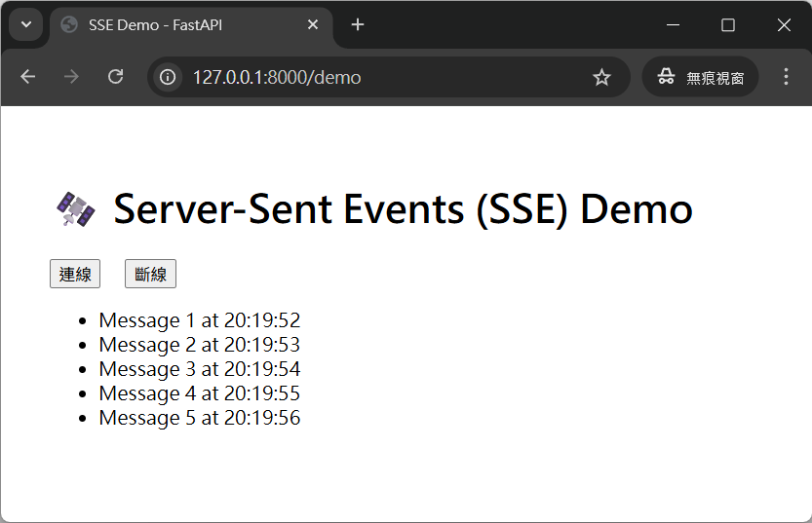
Task: Open the Chrome three-dot menu
Action: (x=786, y=77)
